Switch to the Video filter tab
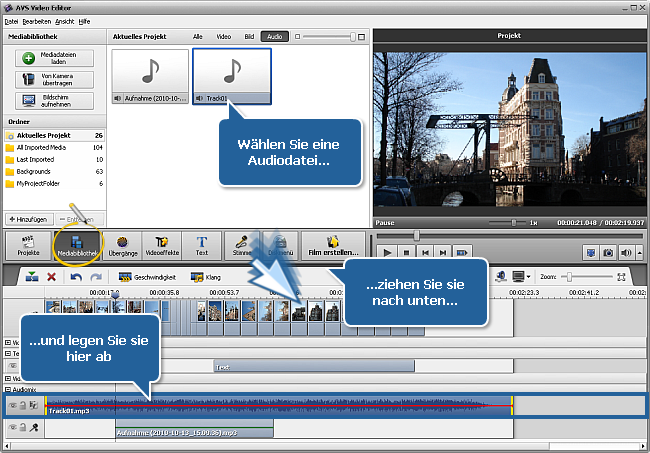The height and width of the screenshot is (453, 650). [x=224, y=36]
